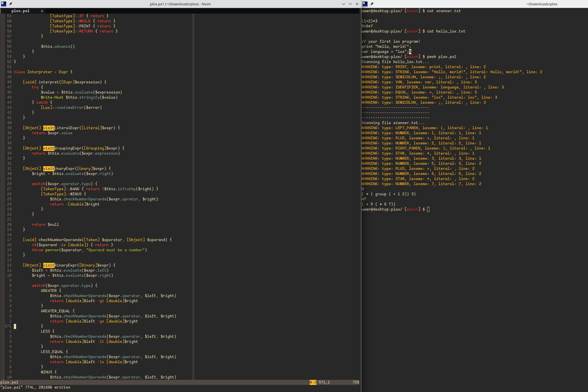588x392 pixels.
Task: Click the '-gt' comparison return line
Action: 94,301
